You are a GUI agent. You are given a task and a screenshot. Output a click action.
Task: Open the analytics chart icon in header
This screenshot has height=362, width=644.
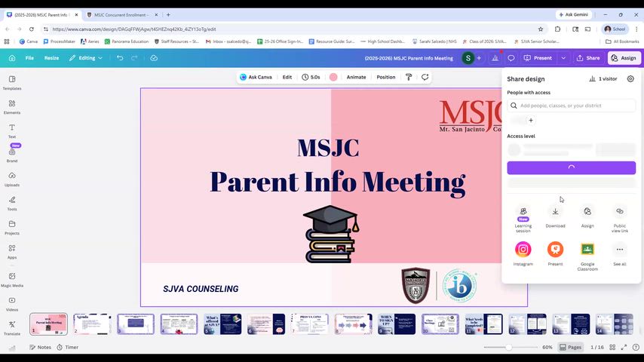coord(495,58)
